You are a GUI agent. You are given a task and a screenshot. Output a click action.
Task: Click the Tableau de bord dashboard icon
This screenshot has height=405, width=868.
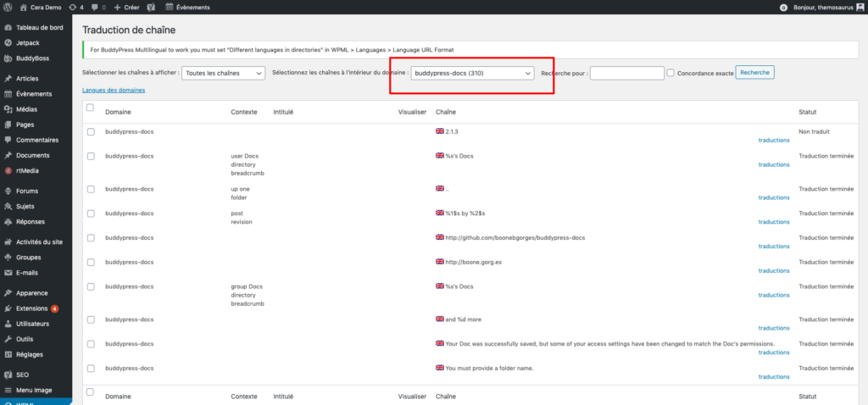click(8, 27)
